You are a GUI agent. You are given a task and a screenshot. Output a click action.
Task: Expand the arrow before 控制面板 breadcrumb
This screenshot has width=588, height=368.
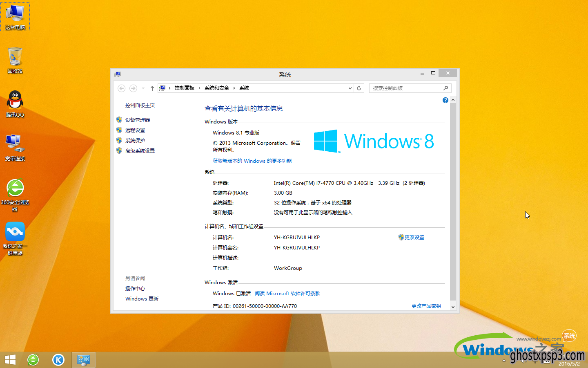[x=170, y=88]
